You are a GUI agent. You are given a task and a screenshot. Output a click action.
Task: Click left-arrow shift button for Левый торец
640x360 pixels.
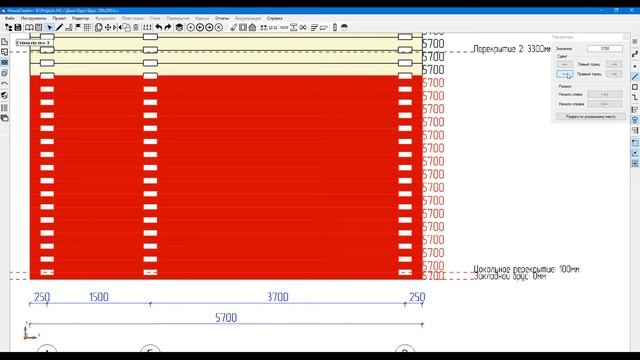click(565, 64)
